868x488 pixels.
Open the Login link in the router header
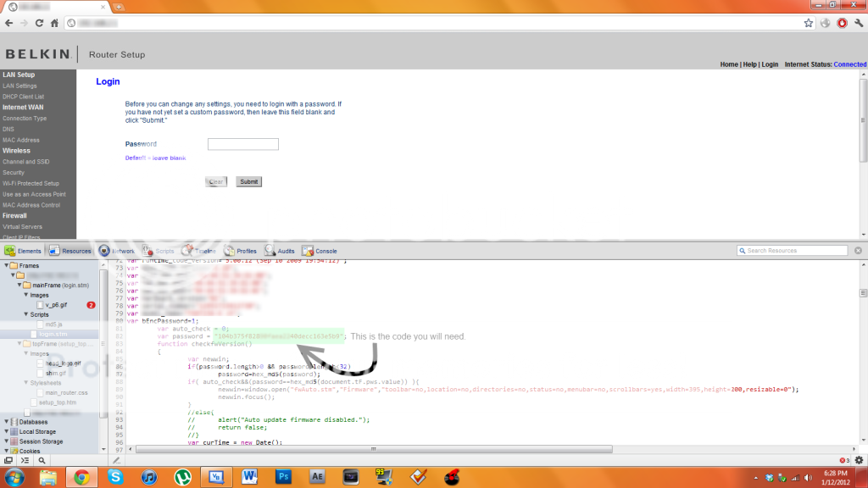[770, 64]
